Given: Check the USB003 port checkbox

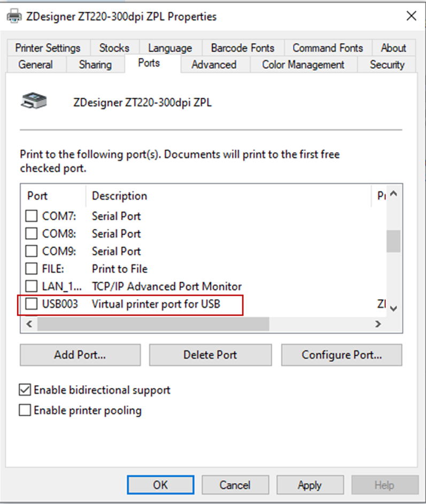Looking at the screenshot, I should pyautogui.click(x=32, y=304).
